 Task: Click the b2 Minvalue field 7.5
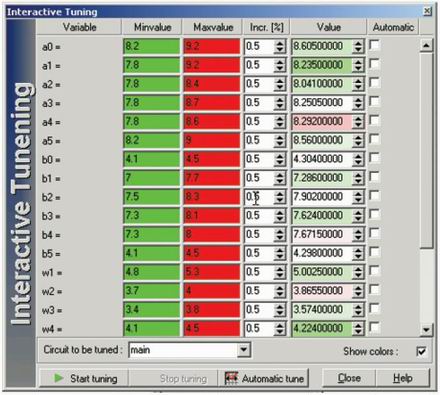tap(151, 197)
